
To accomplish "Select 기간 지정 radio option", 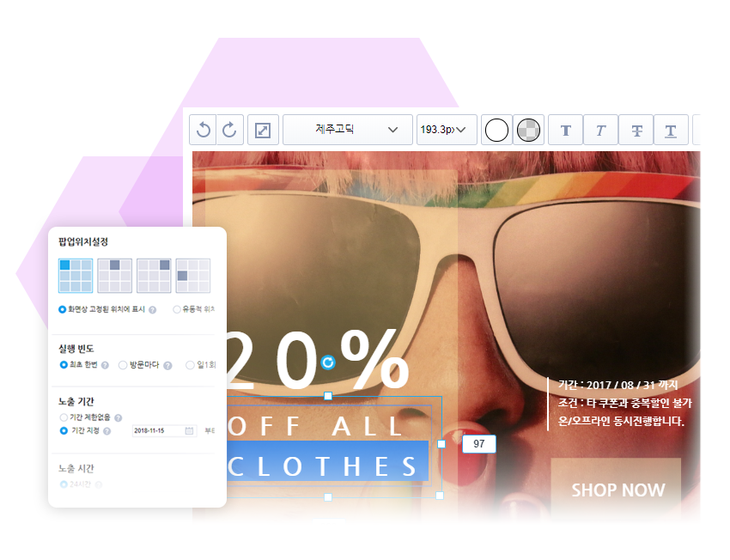I will pyautogui.click(x=64, y=430).
